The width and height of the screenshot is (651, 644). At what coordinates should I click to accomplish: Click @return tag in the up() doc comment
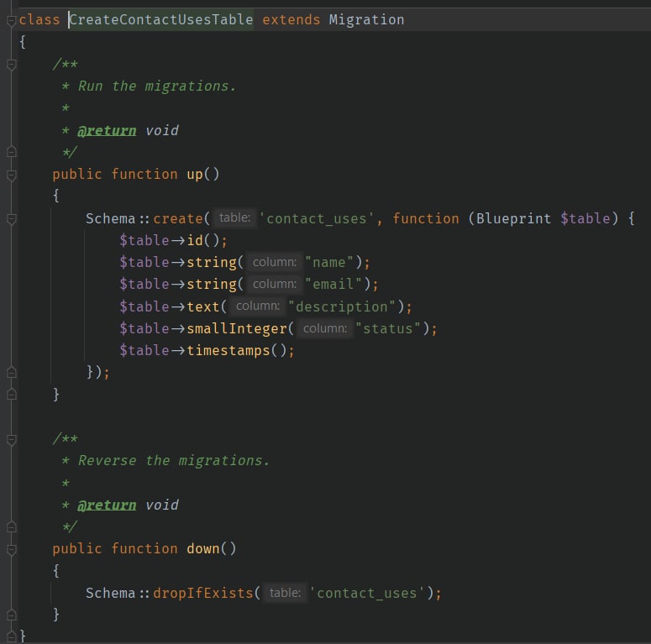pyautogui.click(x=107, y=131)
